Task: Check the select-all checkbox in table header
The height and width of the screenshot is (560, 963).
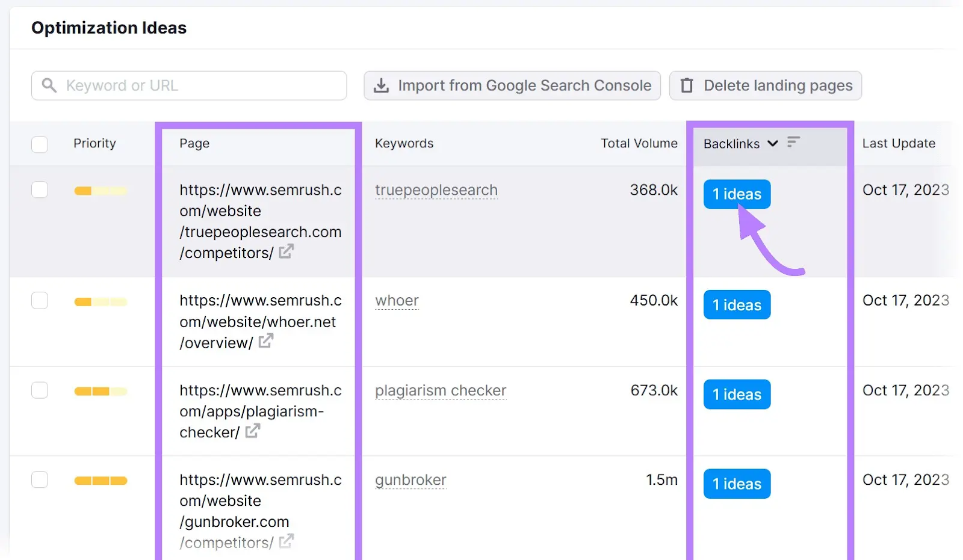Action: pos(39,144)
